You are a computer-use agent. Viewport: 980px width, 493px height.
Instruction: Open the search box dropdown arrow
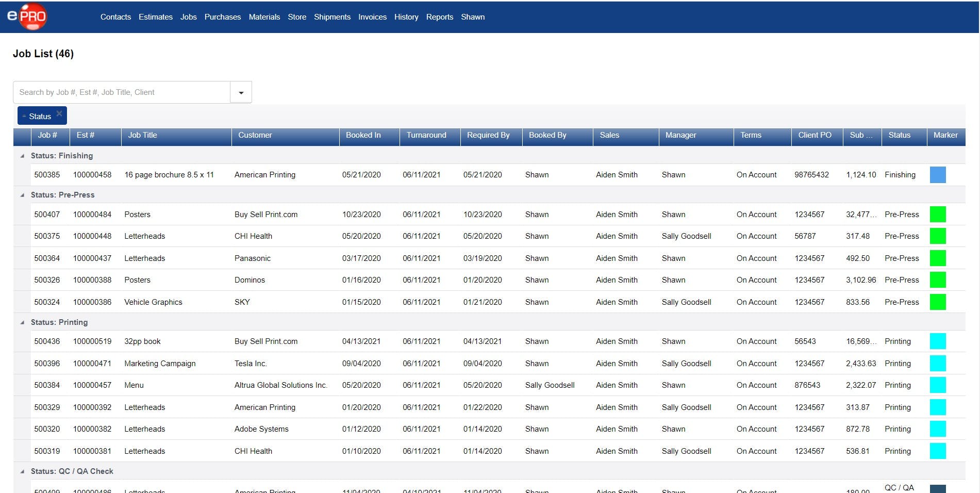pyautogui.click(x=241, y=93)
